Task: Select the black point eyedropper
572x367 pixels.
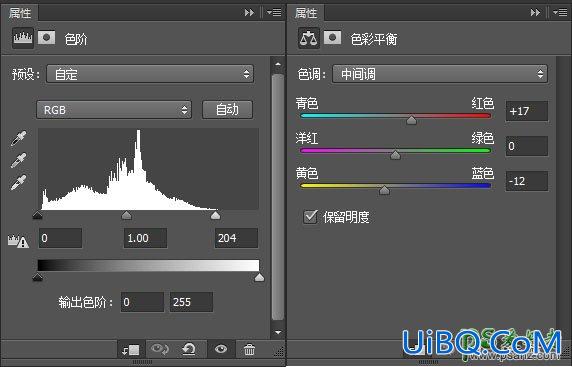Action: coord(19,139)
